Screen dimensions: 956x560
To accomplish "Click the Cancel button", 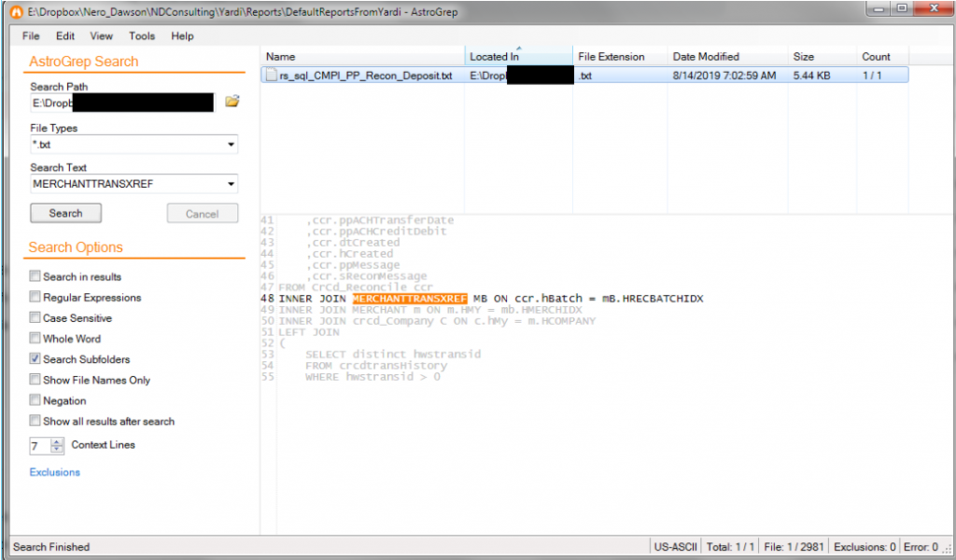I will click(203, 214).
